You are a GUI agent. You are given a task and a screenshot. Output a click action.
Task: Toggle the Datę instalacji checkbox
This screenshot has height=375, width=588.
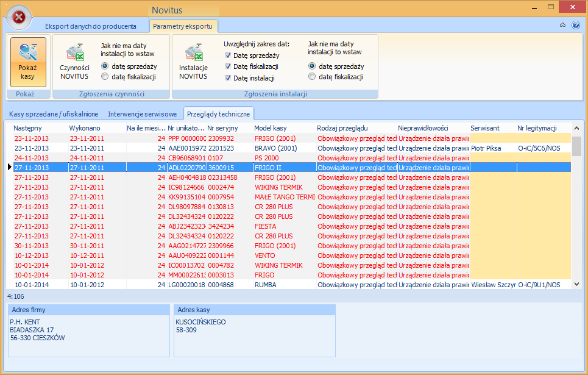point(228,77)
